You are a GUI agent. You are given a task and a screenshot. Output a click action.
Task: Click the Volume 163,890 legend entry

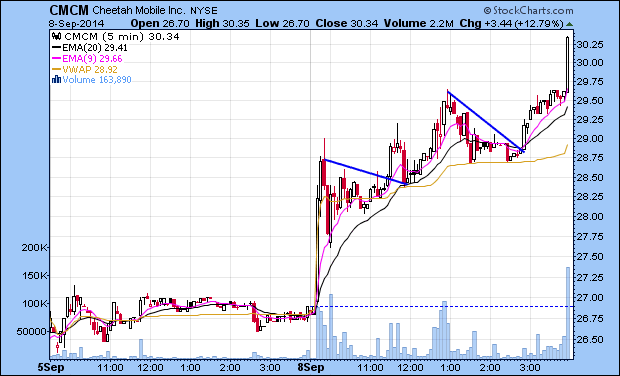(97, 80)
